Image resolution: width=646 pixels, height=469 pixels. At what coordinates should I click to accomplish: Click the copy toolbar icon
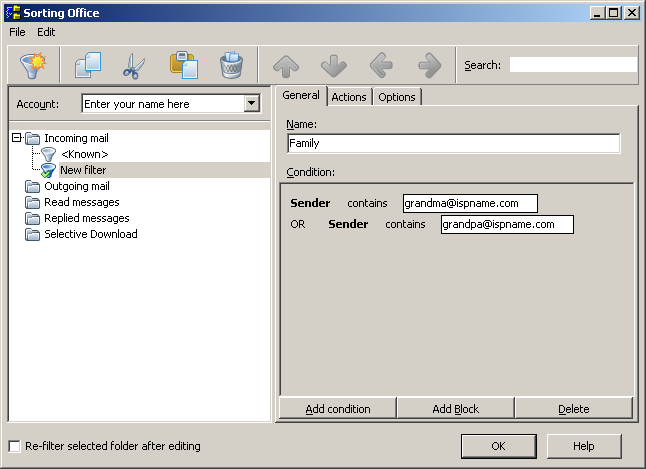(x=87, y=66)
